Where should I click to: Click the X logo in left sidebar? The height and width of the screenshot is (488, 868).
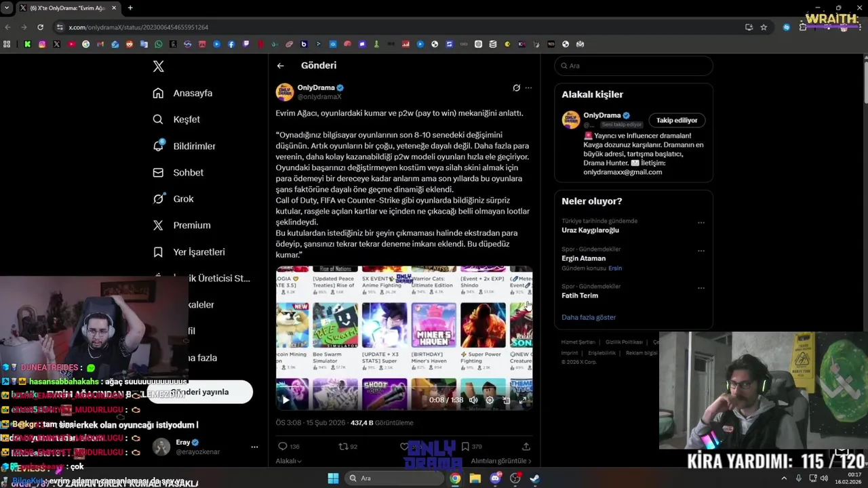point(158,66)
